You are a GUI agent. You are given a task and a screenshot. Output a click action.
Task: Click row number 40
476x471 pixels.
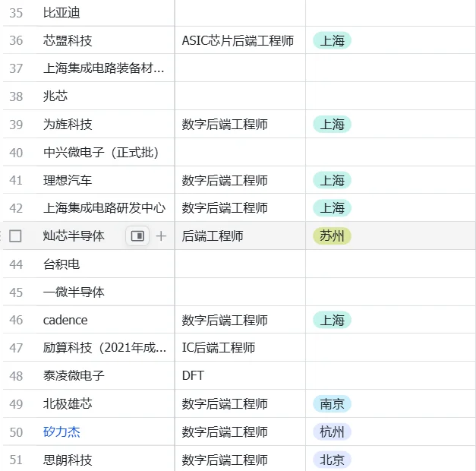16,153
